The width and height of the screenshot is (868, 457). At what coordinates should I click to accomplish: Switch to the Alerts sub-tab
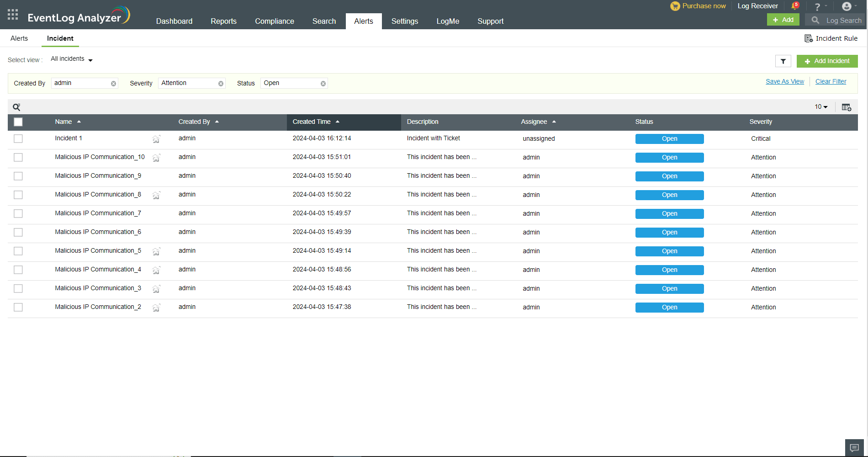19,38
